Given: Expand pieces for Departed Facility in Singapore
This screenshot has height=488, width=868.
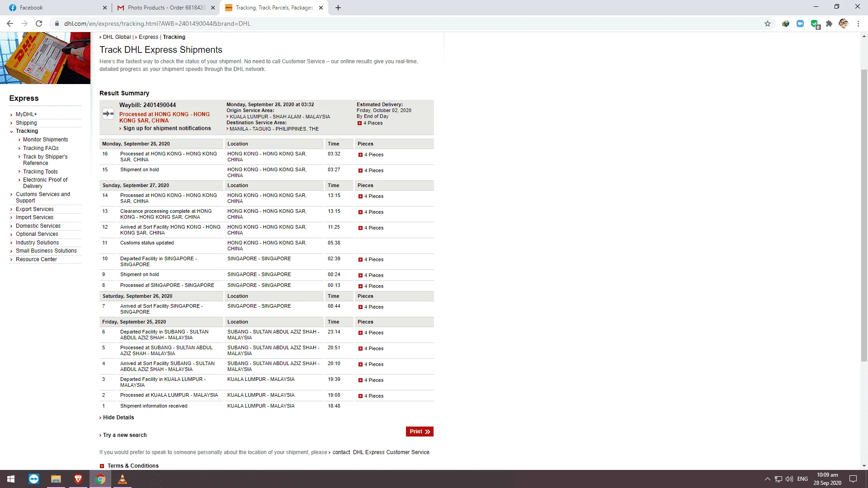Looking at the screenshot, I should point(360,260).
